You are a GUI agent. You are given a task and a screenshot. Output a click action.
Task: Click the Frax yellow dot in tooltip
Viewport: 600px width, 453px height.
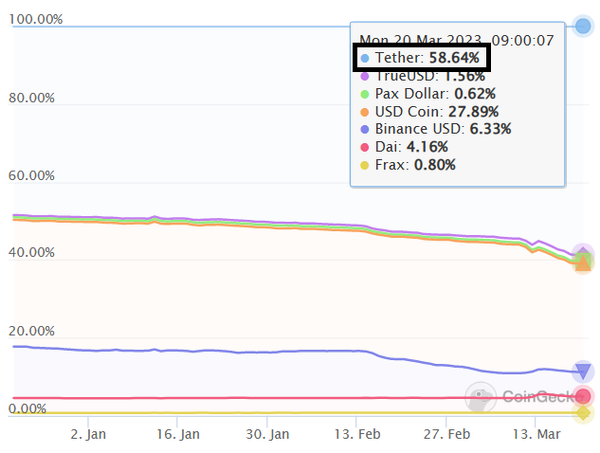(x=365, y=165)
